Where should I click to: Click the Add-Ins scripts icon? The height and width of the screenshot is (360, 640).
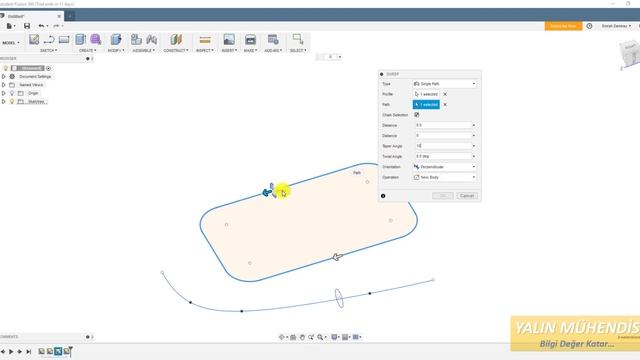pyautogui.click(x=273, y=40)
